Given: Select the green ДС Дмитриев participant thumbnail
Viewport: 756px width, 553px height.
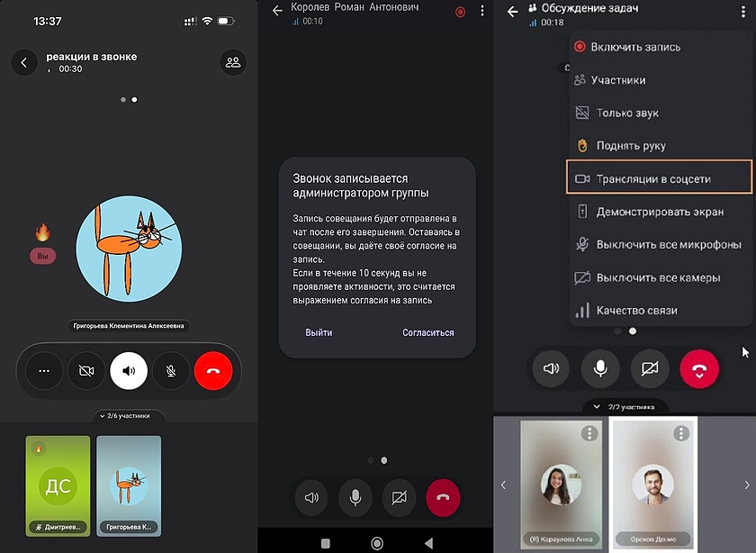Looking at the screenshot, I should pyautogui.click(x=58, y=485).
